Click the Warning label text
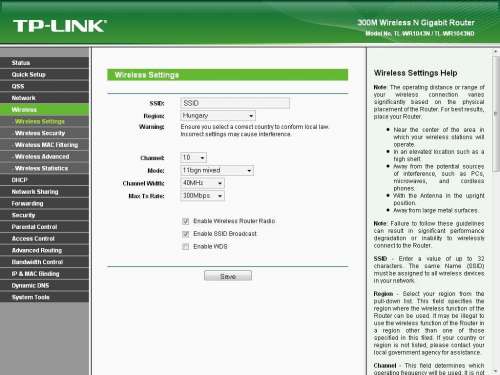Viewport: 500px width, 375px height. [152, 127]
